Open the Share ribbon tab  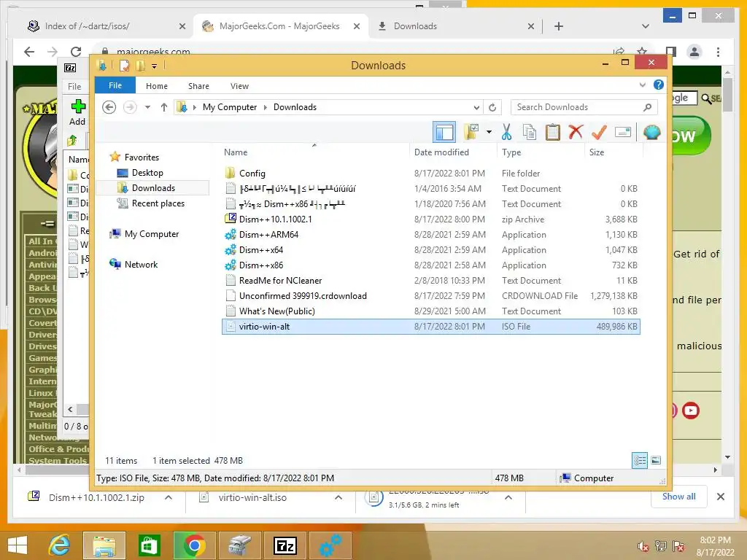198,86
